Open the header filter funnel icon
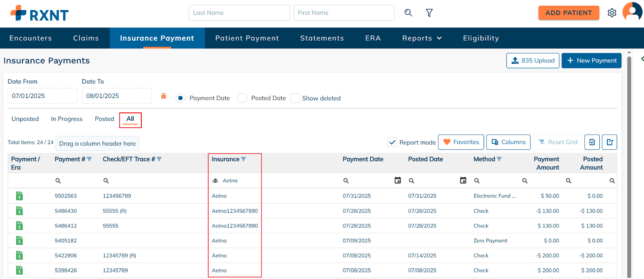Image resolution: width=644 pixels, height=279 pixels. click(429, 13)
